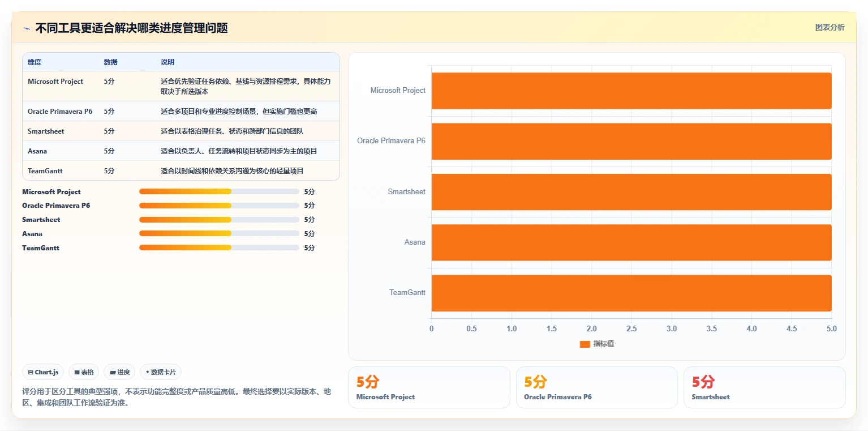Click the Asana progress bar
The width and height of the screenshot is (868, 431).
coord(219,233)
